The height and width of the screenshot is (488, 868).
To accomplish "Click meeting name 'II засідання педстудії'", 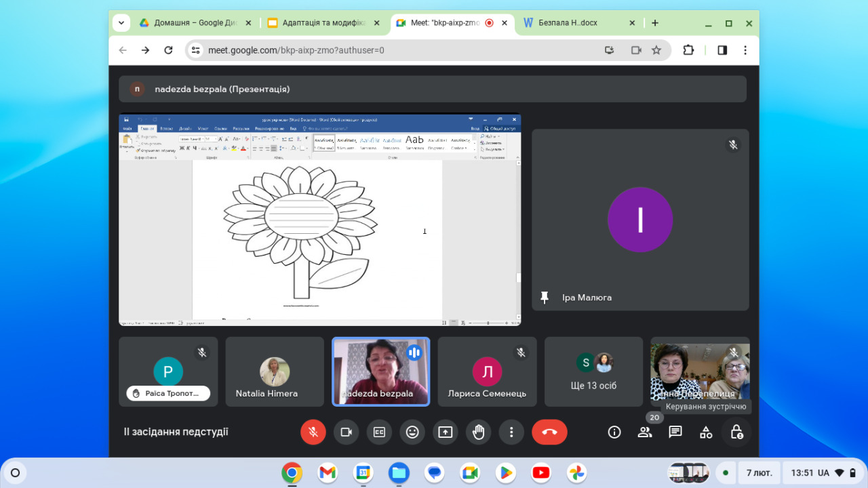I will 176,432.
